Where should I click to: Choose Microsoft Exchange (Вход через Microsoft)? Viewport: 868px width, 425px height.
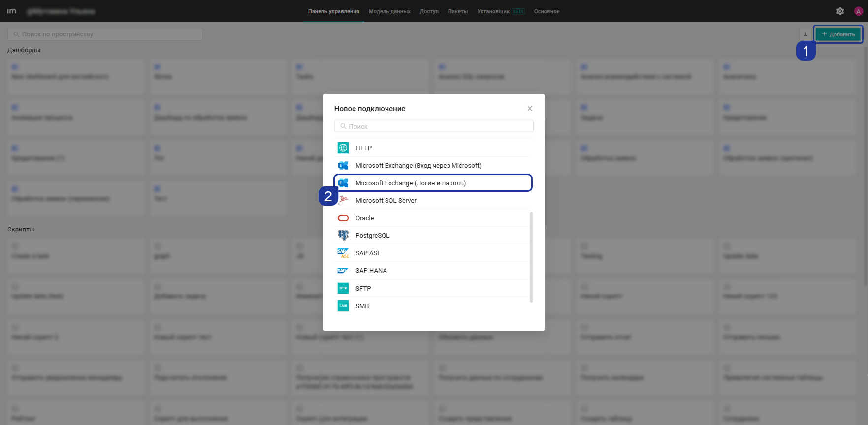pos(433,165)
